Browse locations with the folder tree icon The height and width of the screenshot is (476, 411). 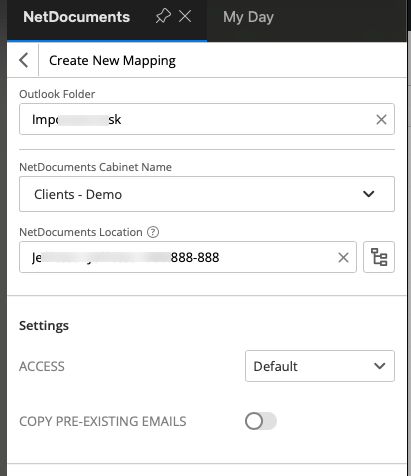(379, 257)
